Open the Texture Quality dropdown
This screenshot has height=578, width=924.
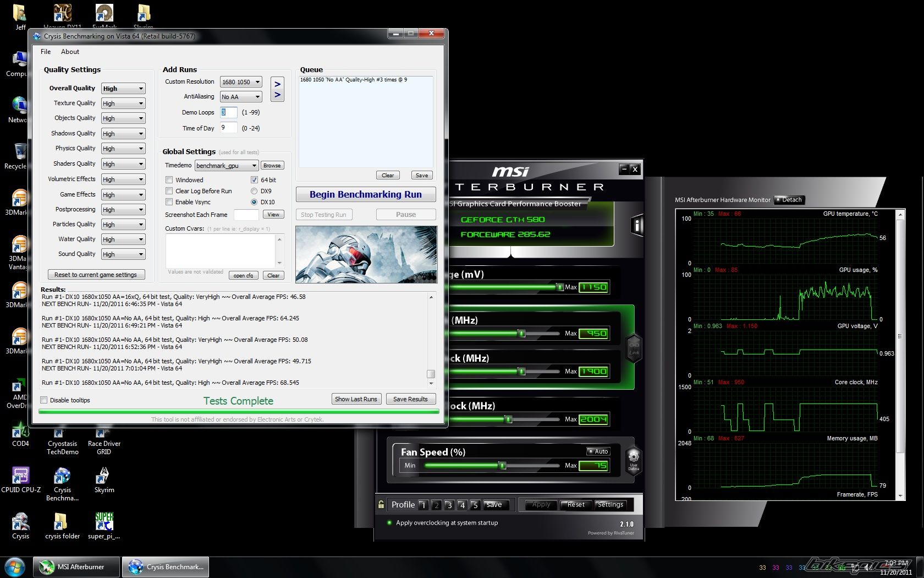tap(123, 103)
